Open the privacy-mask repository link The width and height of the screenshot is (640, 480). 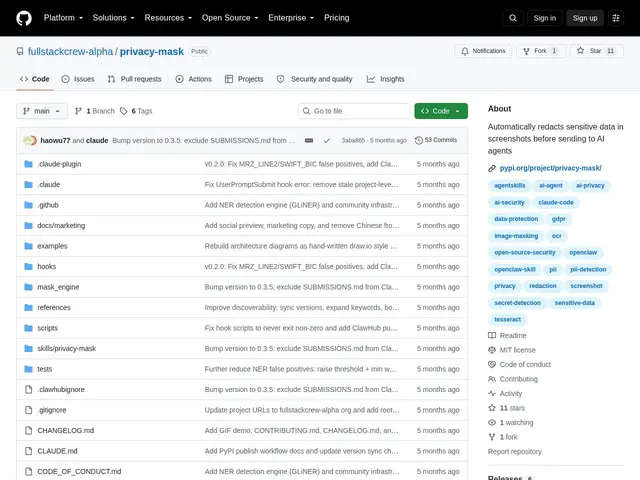coord(151,51)
